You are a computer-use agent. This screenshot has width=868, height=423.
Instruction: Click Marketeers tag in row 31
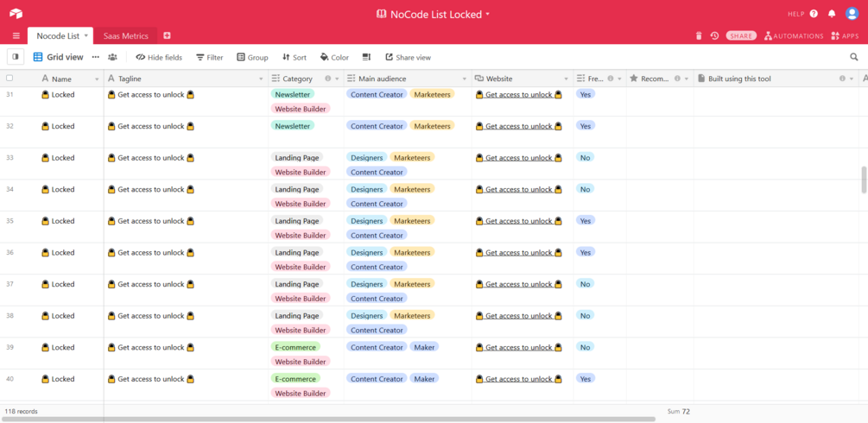433,95
